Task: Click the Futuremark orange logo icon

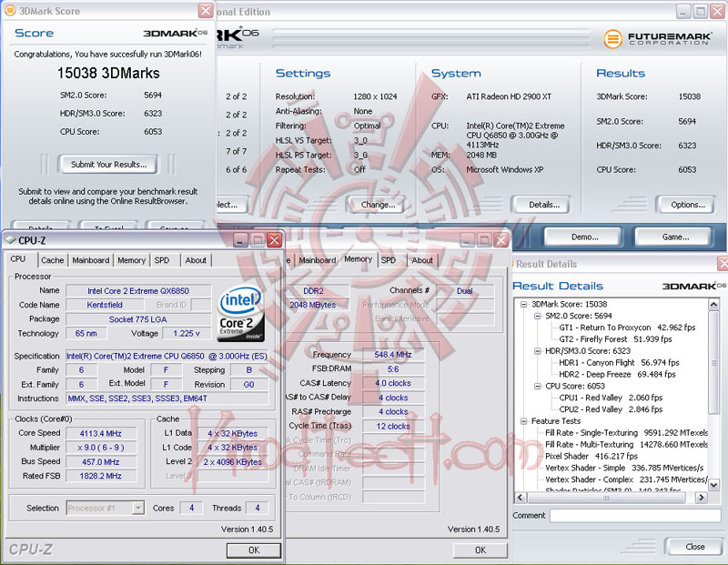Action: tap(612, 38)
